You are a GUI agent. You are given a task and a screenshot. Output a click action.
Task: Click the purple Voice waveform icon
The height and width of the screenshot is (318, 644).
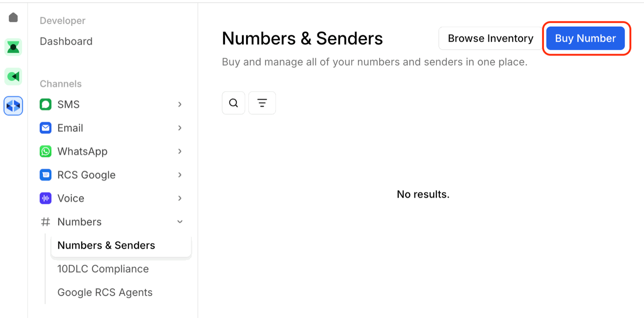46,198
